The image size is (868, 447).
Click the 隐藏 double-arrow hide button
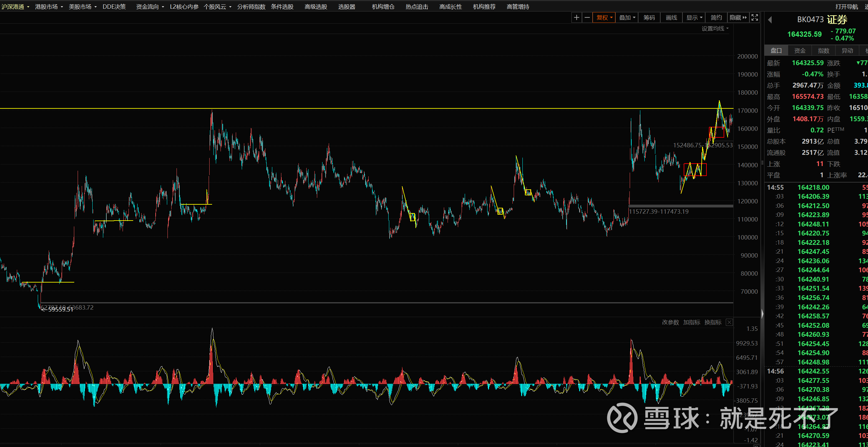click(x=738, y=17)
